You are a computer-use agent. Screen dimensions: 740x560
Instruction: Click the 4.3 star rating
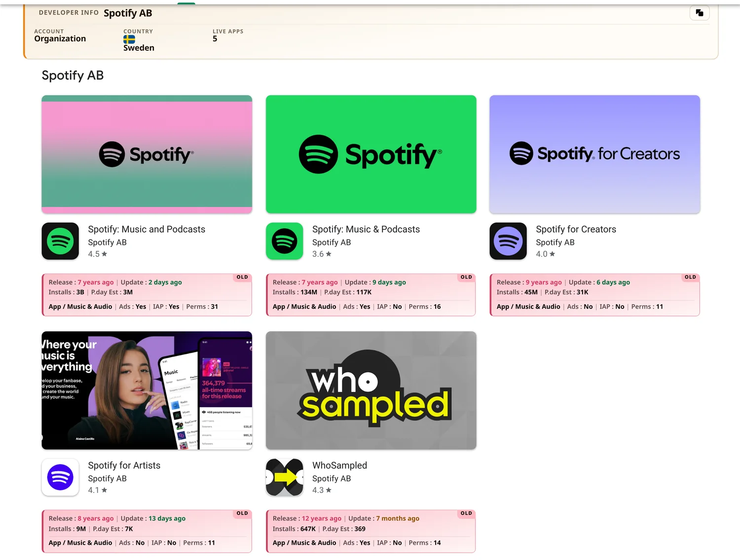(x=322, y=490)
